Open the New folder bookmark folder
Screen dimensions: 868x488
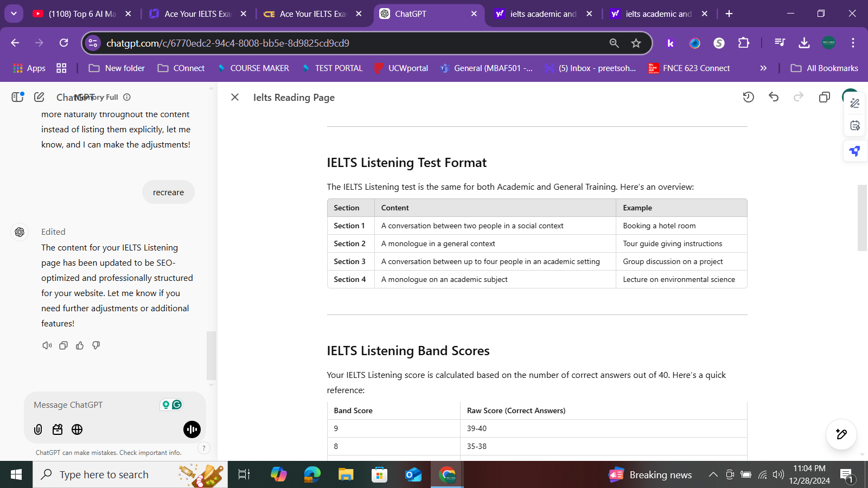point(117,68)
